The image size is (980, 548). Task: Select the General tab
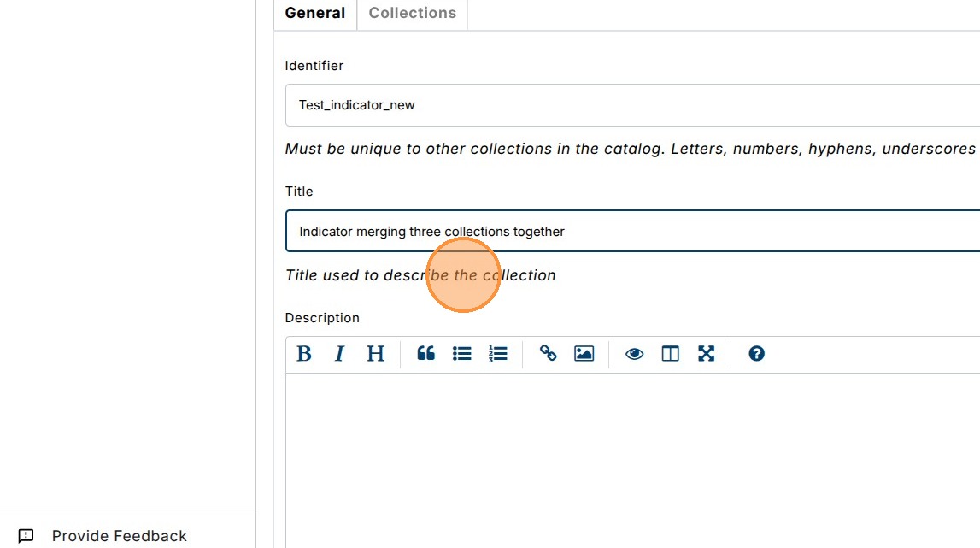tap(315, 14)
